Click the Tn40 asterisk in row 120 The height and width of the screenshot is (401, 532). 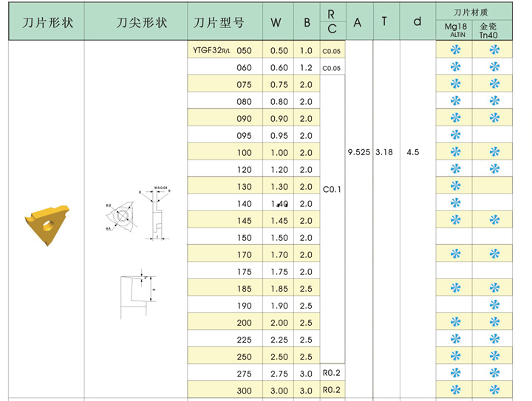(494, 168)
